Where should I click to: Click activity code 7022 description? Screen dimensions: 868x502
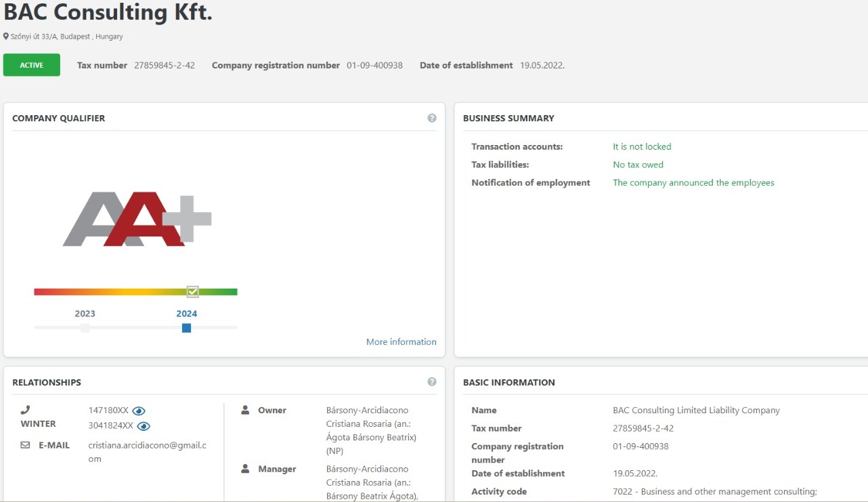point(715,492)
